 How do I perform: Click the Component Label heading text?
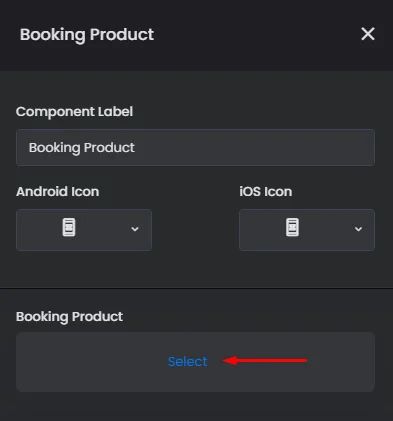click(x=74, y=112)
